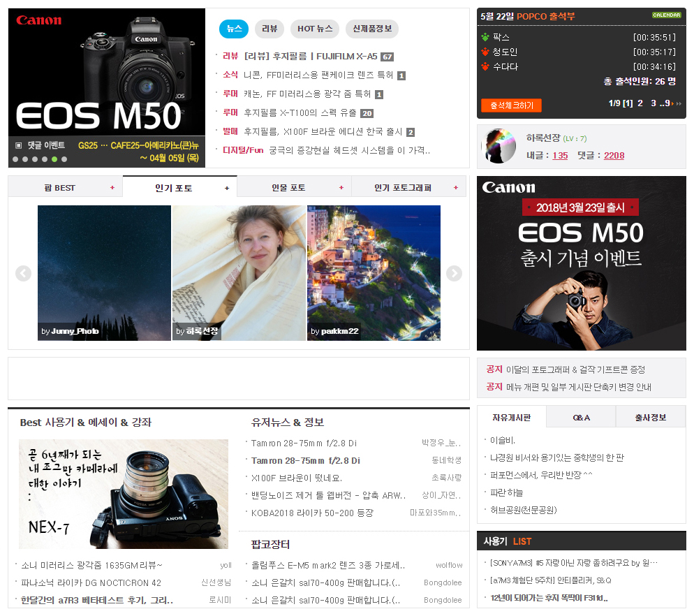This screenshot has width=694, height=616.
Task: Open the 20 comments badge on X-T100 post
Action: click(x=367, y=113)
